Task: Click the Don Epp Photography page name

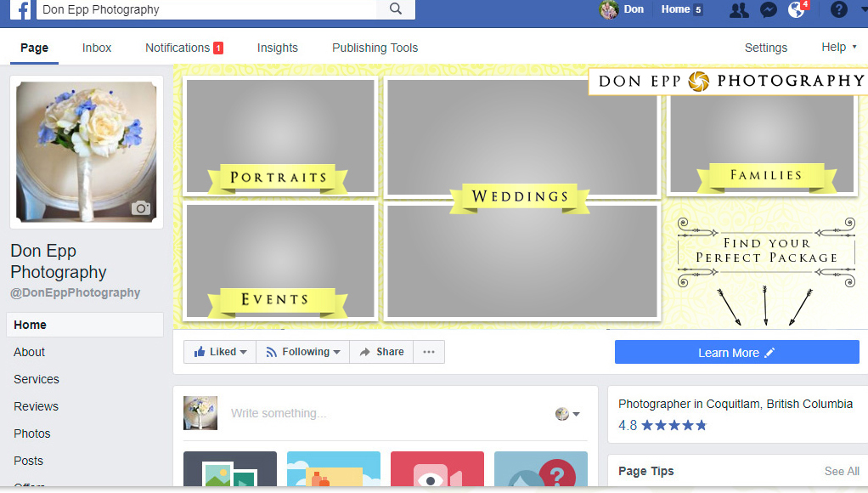Action: (58, 262)
